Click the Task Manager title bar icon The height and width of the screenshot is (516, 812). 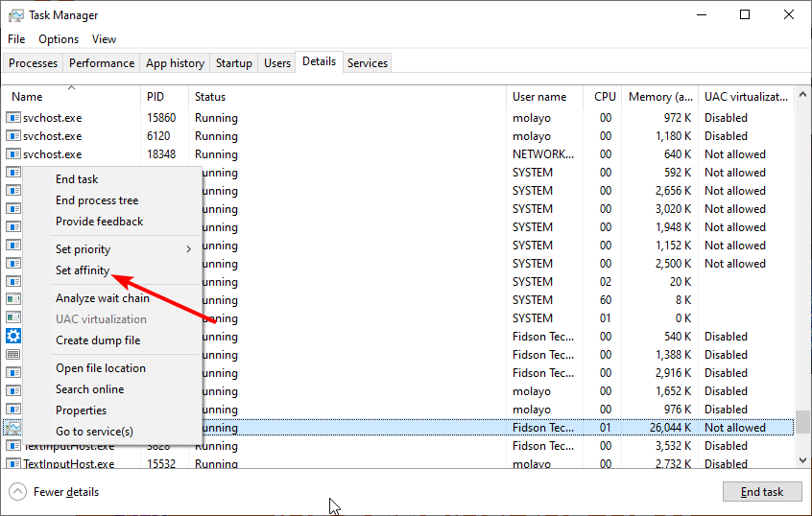tap(15, 15)
